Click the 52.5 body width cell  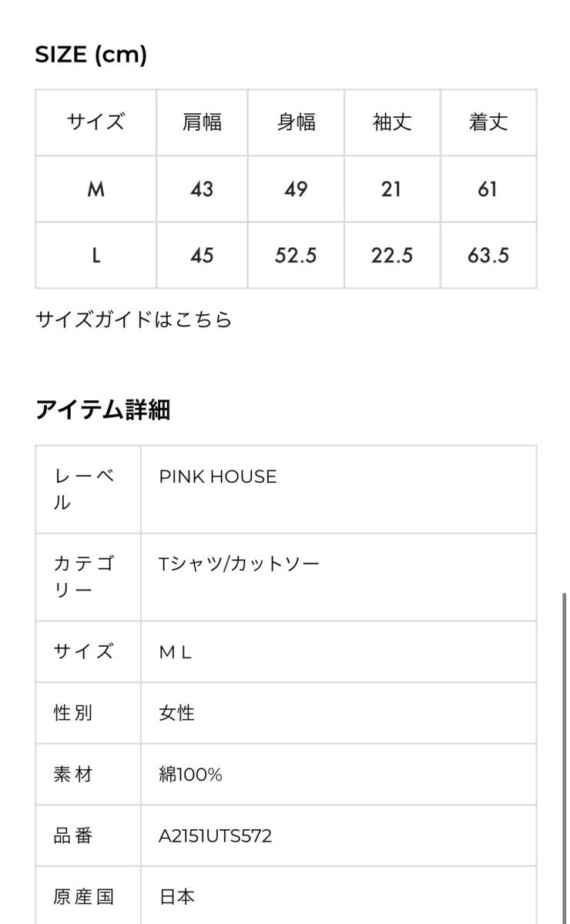296,256
